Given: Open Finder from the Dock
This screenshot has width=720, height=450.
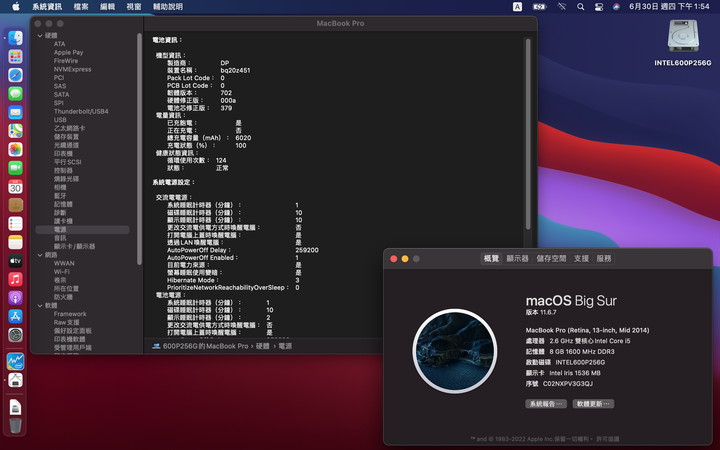Looking at the screenshot, I should [15, 38].
